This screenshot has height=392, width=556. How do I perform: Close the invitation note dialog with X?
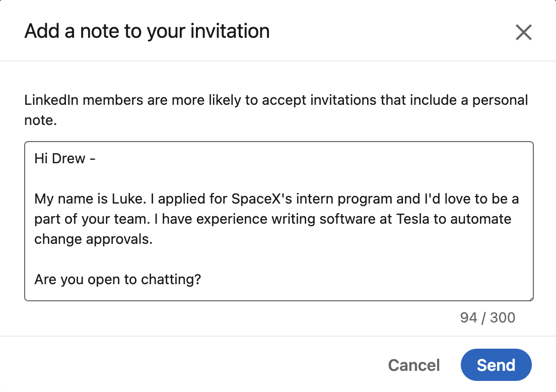coord(523,32)
